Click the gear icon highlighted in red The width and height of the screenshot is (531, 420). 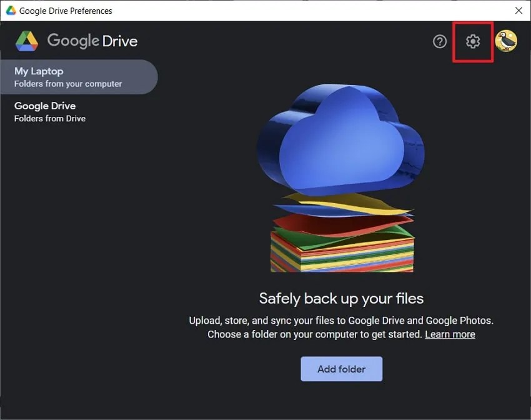tap(473, 41)
